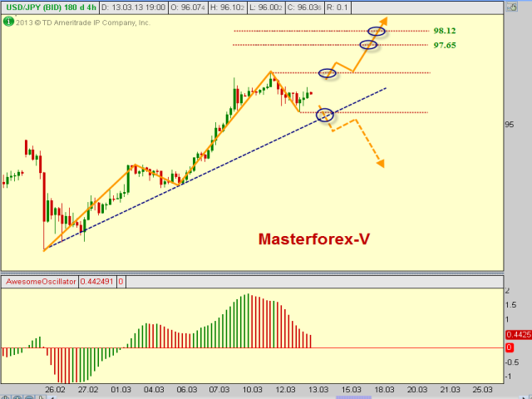The height and width of the screenshot is (399, 532).
Task: Click the 97.65 target level label
Action: (445, 45)
